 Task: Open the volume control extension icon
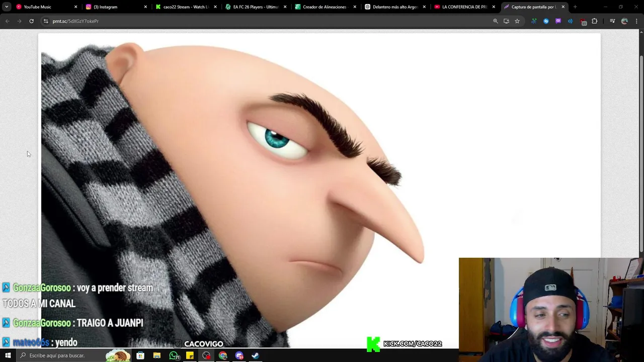534,21
